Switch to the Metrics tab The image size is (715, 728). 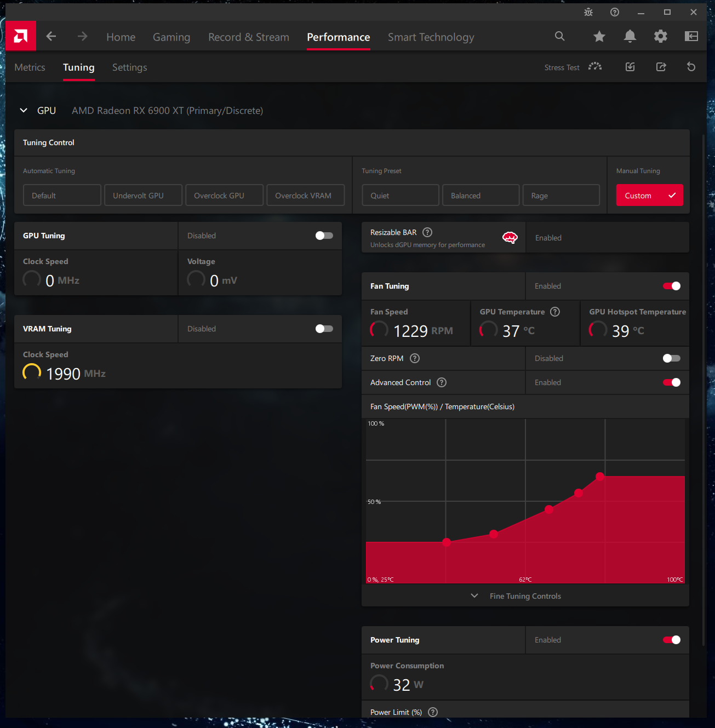pyautogui.click(x=30, y=67)
